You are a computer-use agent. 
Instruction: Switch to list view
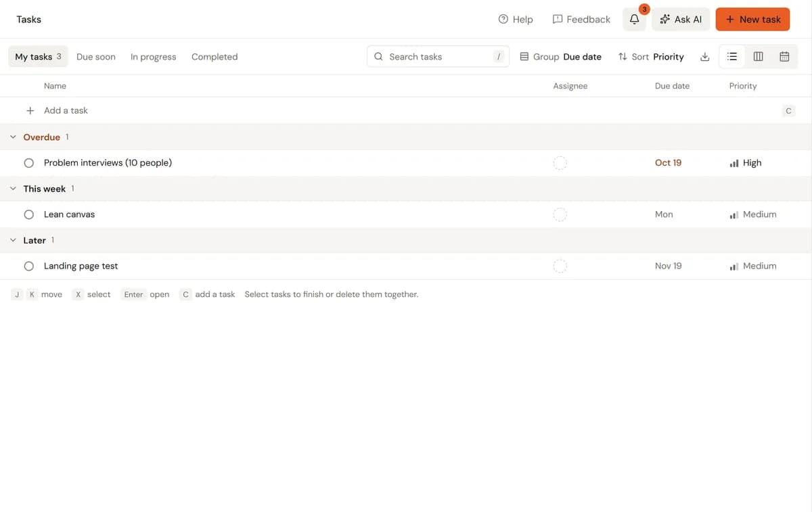731,57
